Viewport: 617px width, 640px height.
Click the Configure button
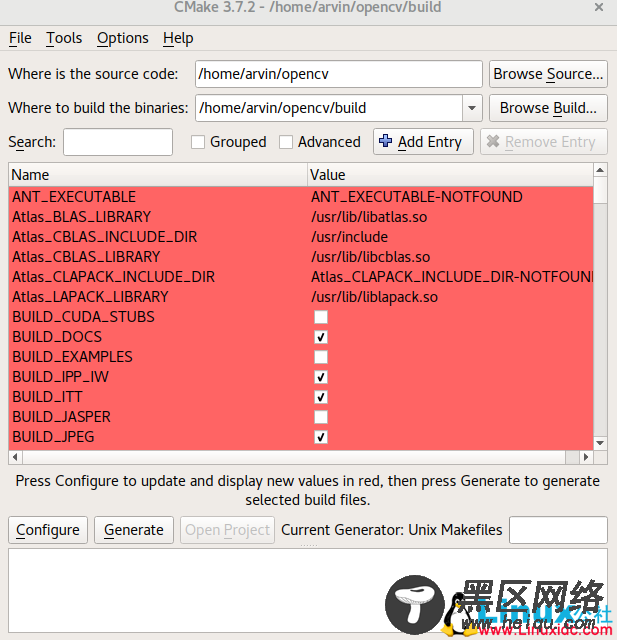tap(48, 530)
